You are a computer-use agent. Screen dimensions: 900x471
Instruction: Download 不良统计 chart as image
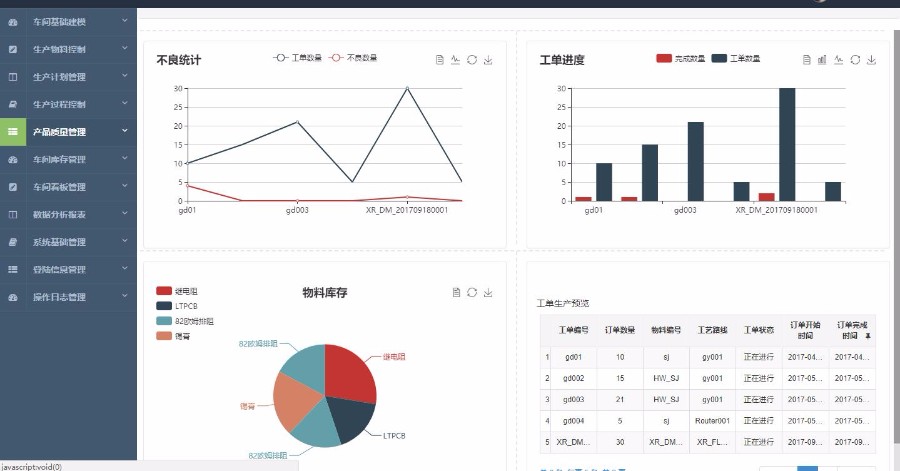point(488,60)
